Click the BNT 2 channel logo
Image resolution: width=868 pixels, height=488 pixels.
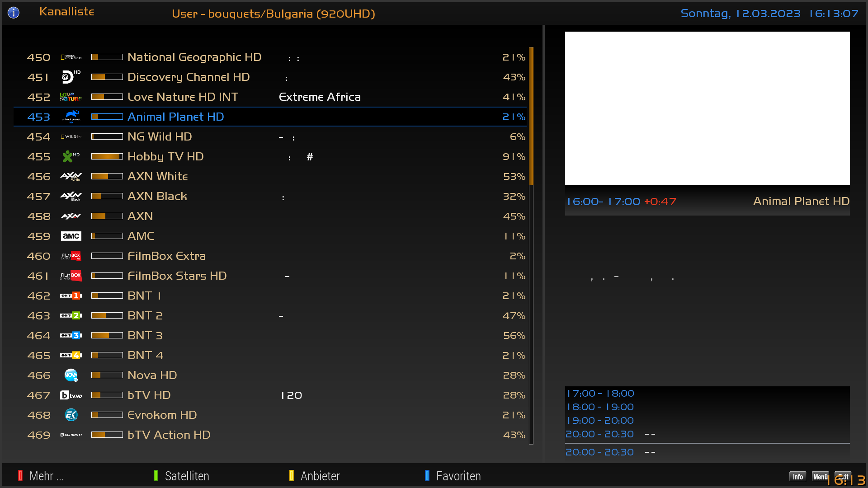[71, 315]
